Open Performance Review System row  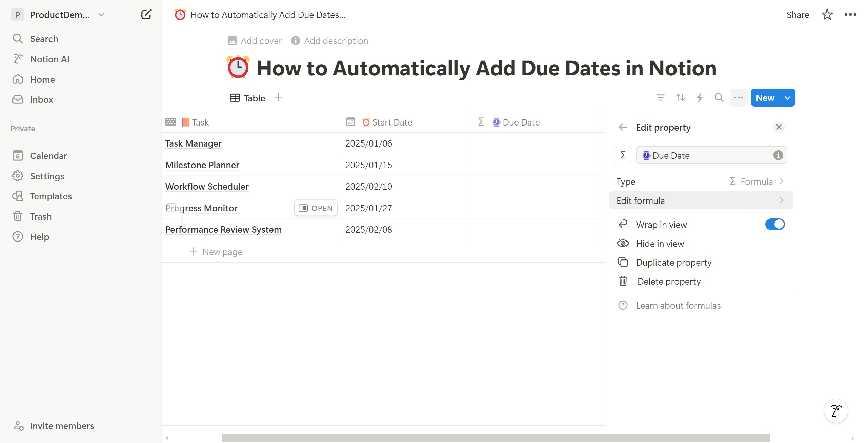pos(223,230)
